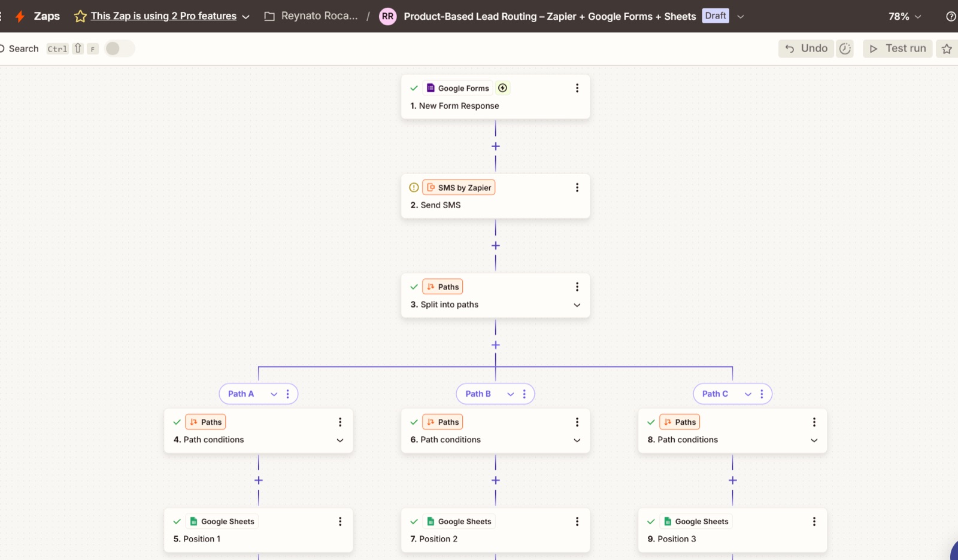958x560 pixels.
Task: Click the Undo button
Action: [806, 48]
